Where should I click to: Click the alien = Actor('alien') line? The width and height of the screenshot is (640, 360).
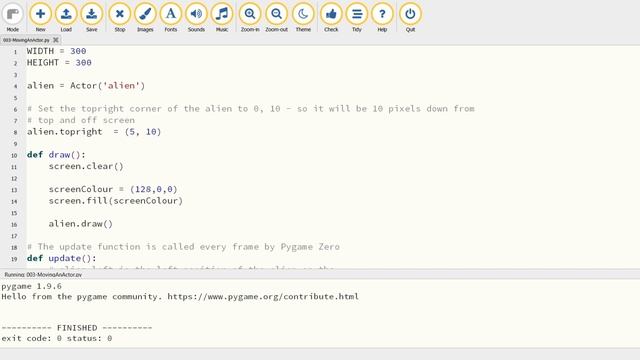[86, 86]
